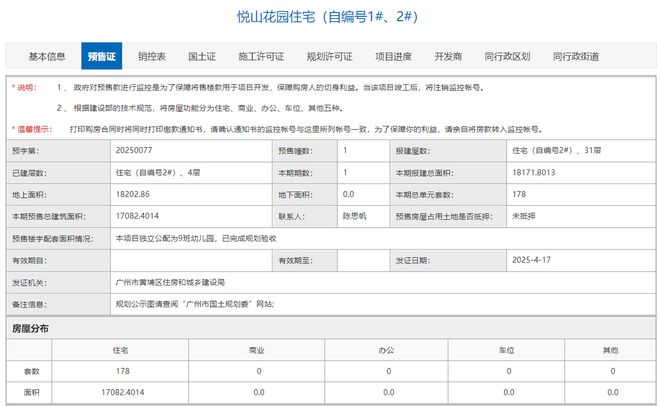
Task: Click the 本期总单元套数 value 178
Action: tap(519, 194)
